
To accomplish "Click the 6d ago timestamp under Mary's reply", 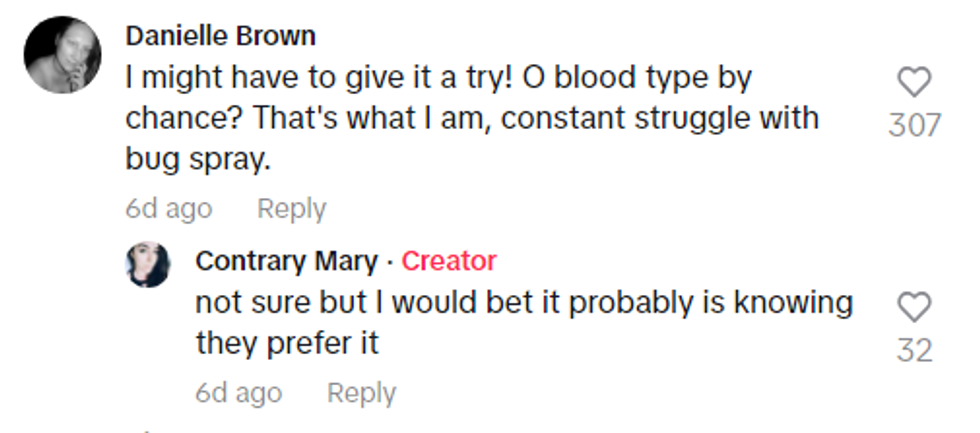I will (238, 393).
